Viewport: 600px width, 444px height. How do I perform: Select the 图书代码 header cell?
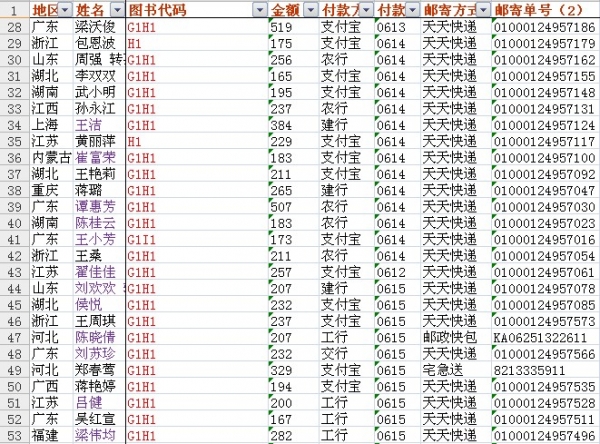[190, 10]
